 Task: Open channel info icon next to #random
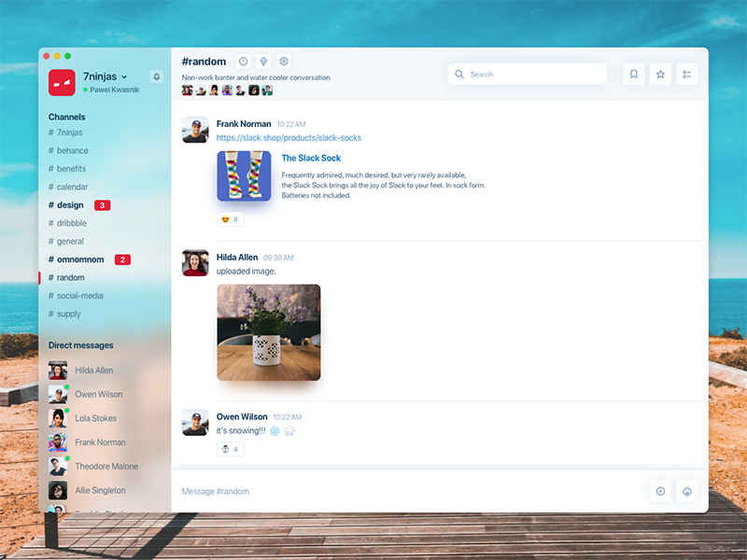point(244,62)
